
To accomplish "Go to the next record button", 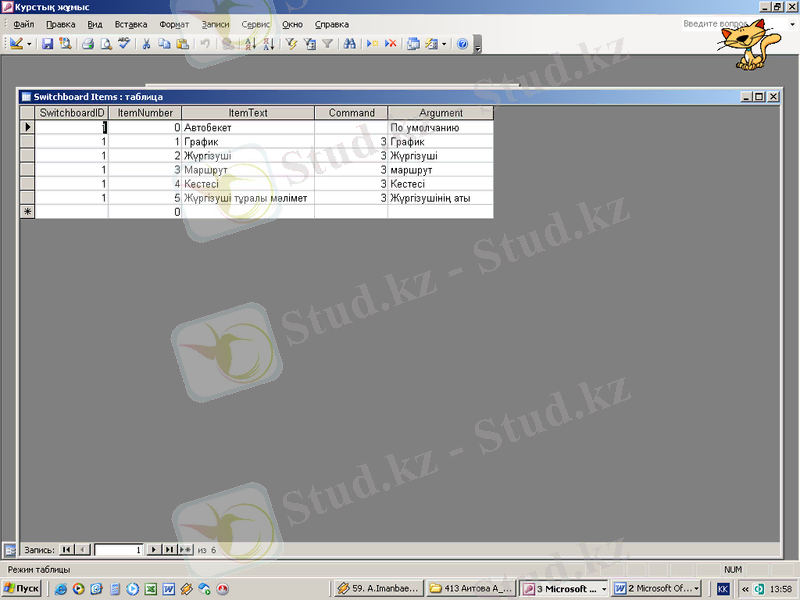I will coord(153,549).
